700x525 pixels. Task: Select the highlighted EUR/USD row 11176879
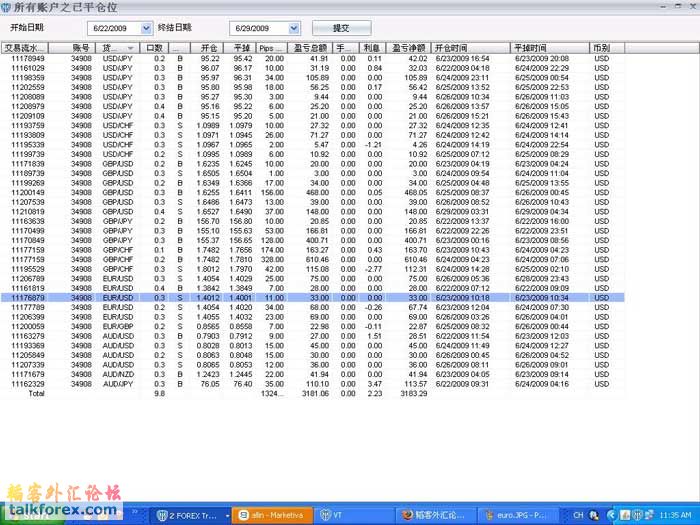(300, 297)
